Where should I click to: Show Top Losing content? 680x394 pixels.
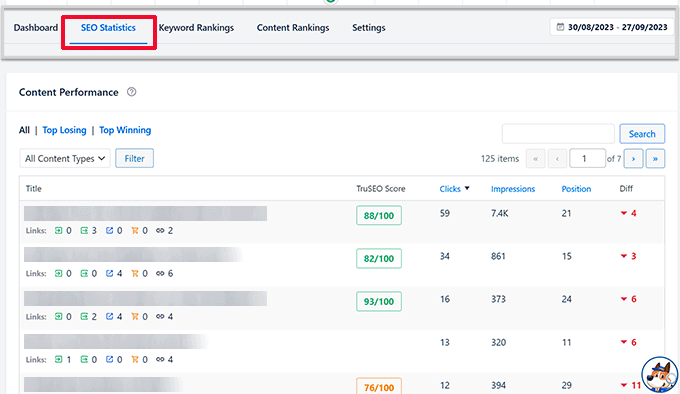(64, 130)
